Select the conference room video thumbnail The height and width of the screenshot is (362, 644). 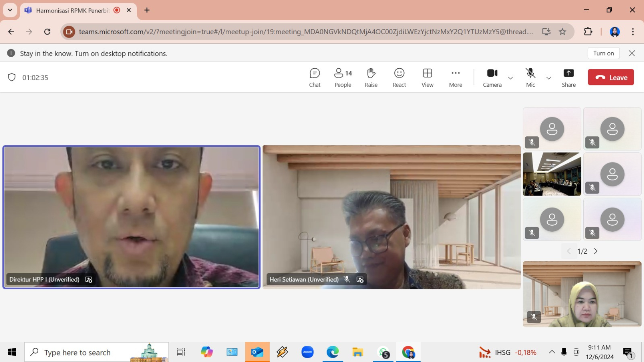[552, 174]
